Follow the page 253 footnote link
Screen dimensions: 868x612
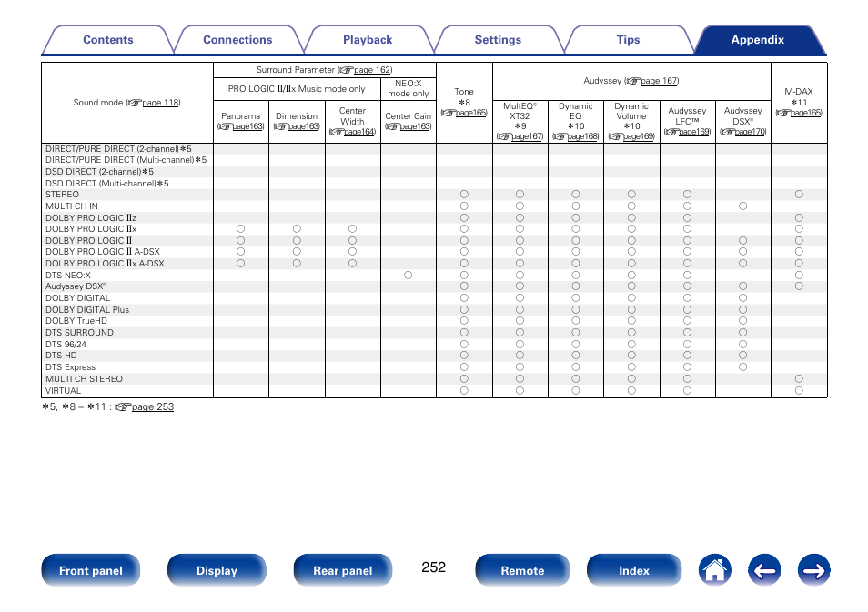(153, 407)
